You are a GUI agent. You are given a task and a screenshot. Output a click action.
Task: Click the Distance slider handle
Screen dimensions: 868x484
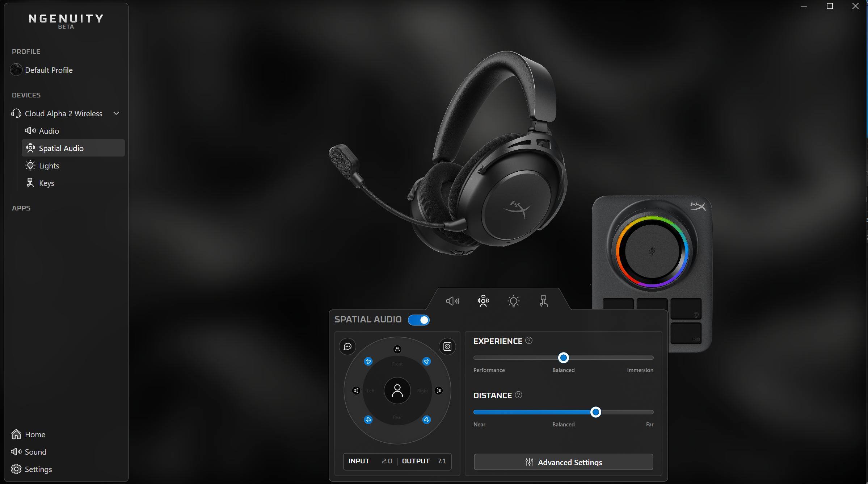point(595,412)
